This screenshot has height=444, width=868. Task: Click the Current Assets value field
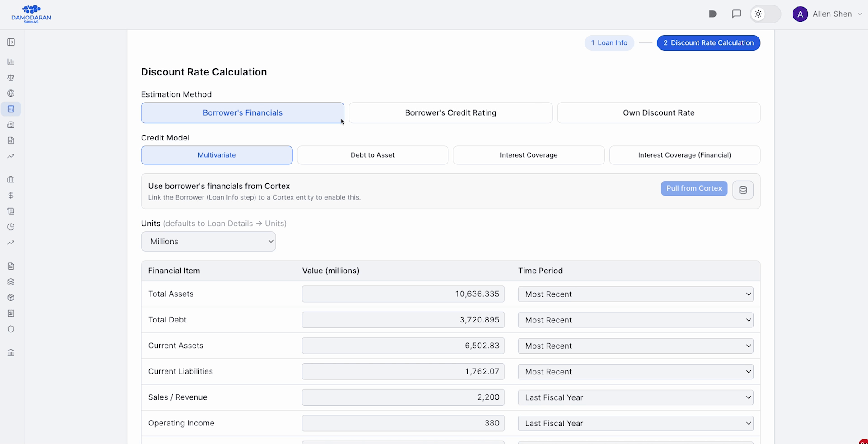point(403,346)
